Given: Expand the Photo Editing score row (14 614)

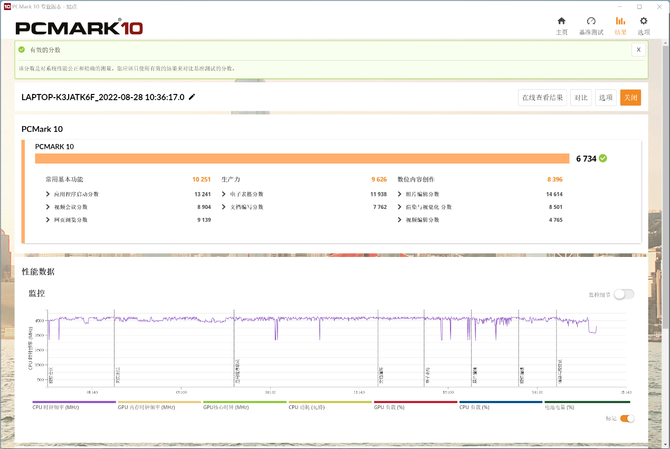Looking at the screenshot, I should tap(480, 194).
